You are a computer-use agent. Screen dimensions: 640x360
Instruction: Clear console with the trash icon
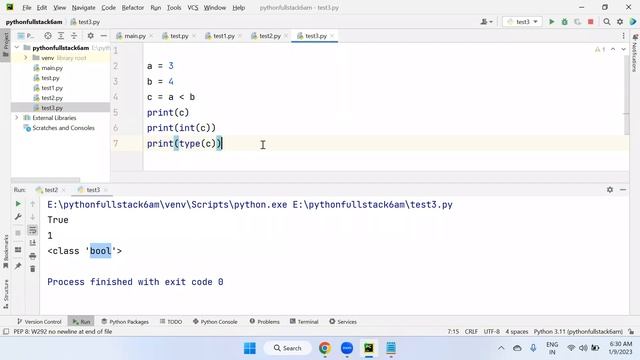(x=33, y=269)
